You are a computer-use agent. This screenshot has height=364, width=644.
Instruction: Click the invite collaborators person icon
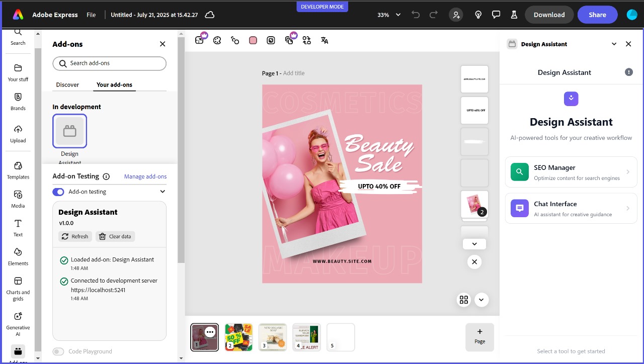pyautogui.click(x=456, y=15)
